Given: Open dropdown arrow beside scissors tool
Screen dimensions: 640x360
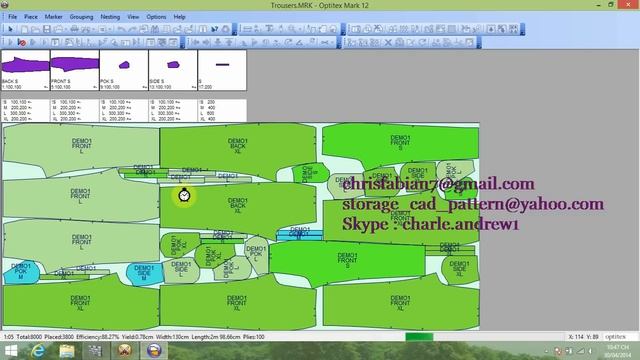Looking at the screenshot, I should pos(333,42).
